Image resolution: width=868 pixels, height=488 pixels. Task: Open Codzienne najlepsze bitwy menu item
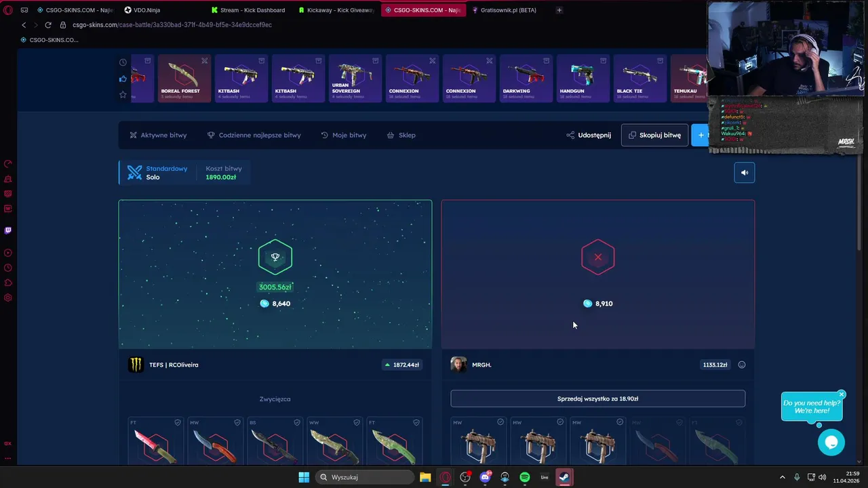254,135
